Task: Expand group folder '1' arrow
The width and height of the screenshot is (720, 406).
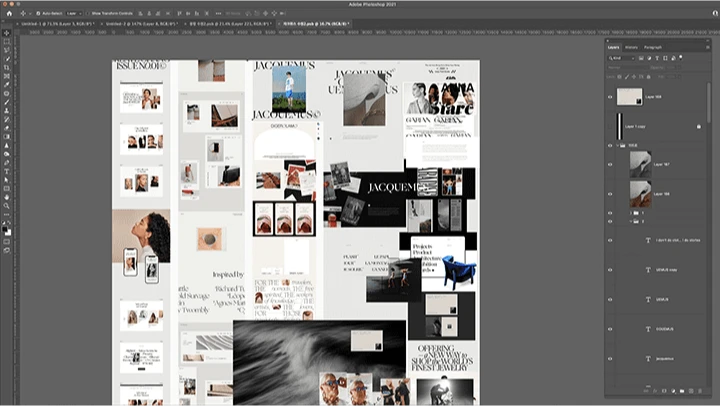Action: 630,213
